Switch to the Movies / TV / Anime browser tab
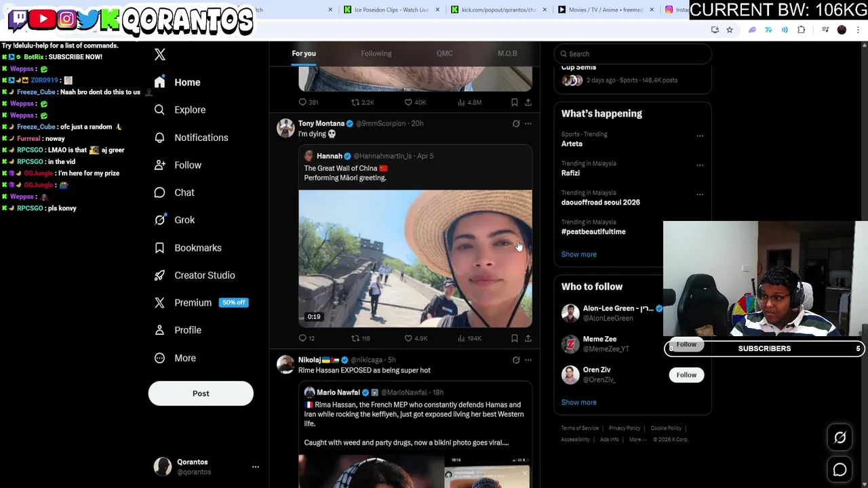The image size is (868, 488). pyautogui.click(x=600, y=9)
